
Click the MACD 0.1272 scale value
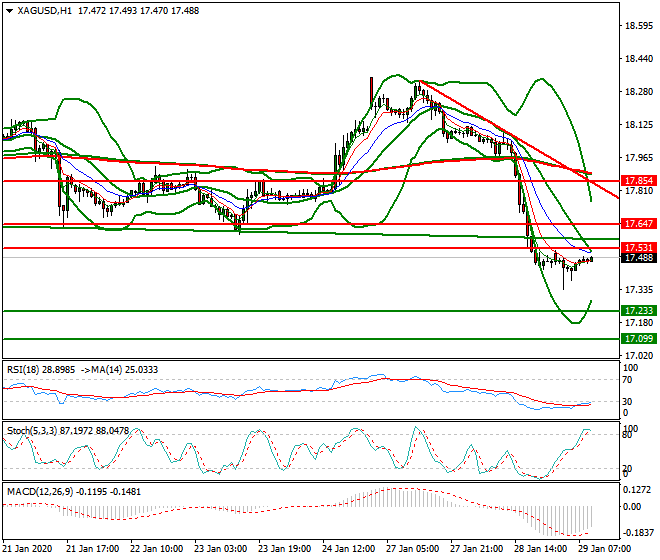639,490
